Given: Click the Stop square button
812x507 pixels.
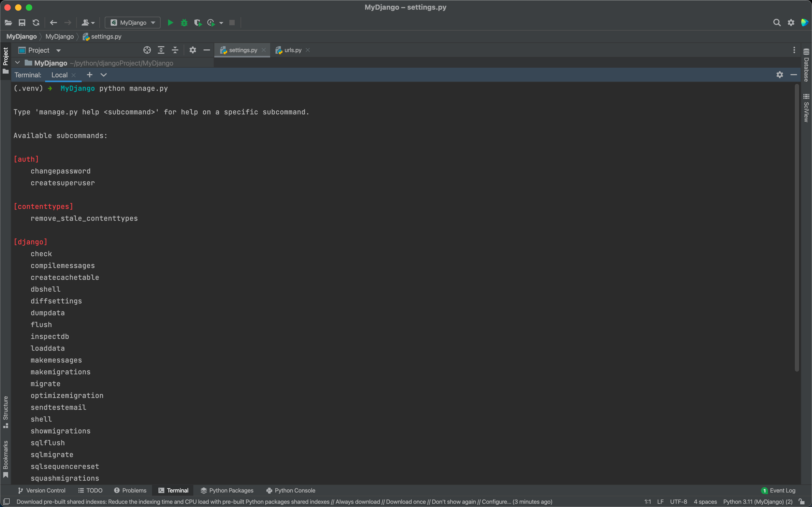Looking at the screenshot, I should click(x=232, y=23).
